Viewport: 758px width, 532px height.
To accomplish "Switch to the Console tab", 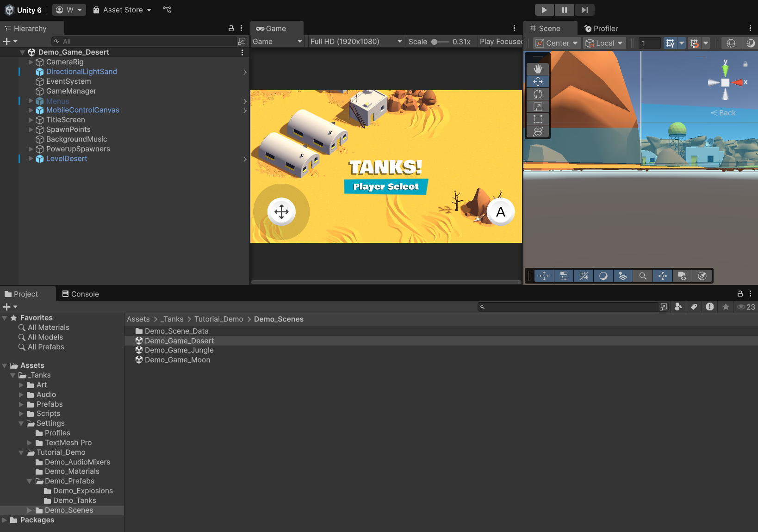I will [81, 294].
